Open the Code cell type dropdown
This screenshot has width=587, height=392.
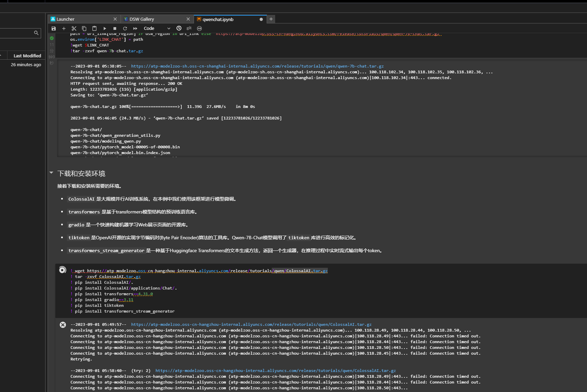click(157, 29)
